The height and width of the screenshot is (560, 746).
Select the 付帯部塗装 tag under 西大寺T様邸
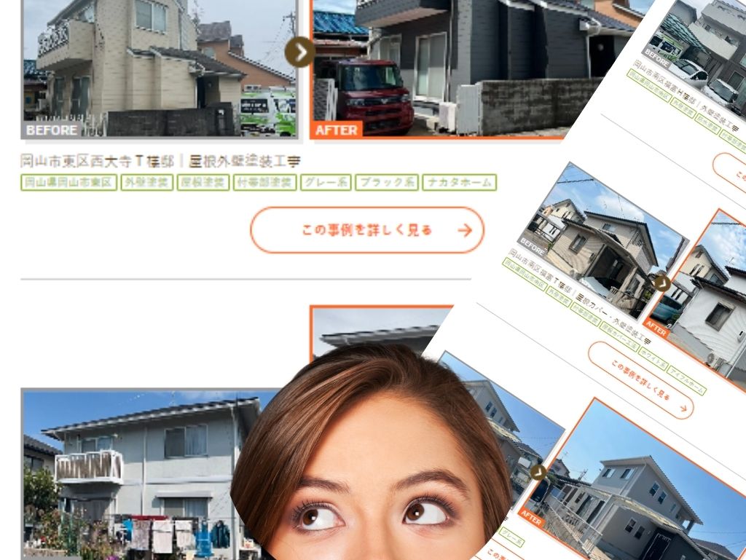[264, 183]
